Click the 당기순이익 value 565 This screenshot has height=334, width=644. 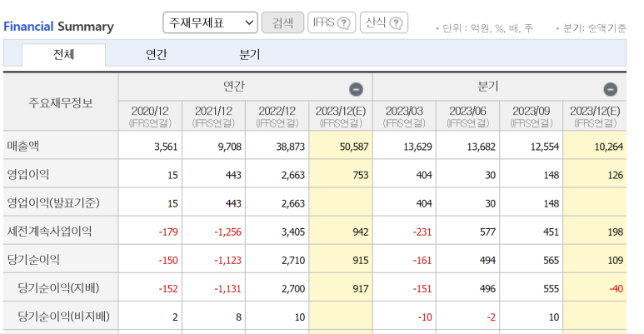pyautogui.click(x=552, y=260)
